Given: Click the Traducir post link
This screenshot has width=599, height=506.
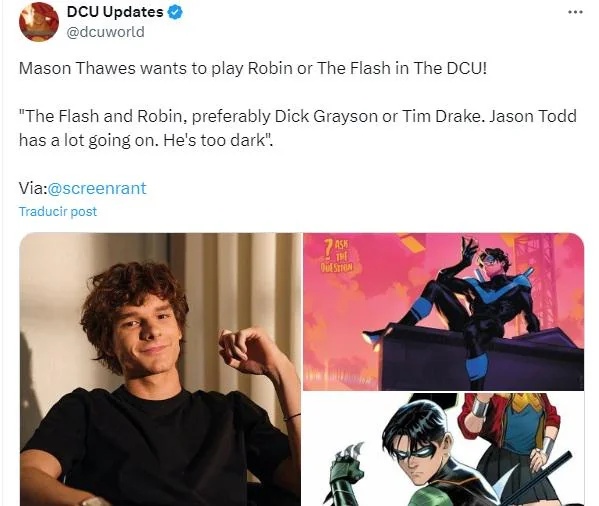Looking at the screenshot, I should [58, 212].
